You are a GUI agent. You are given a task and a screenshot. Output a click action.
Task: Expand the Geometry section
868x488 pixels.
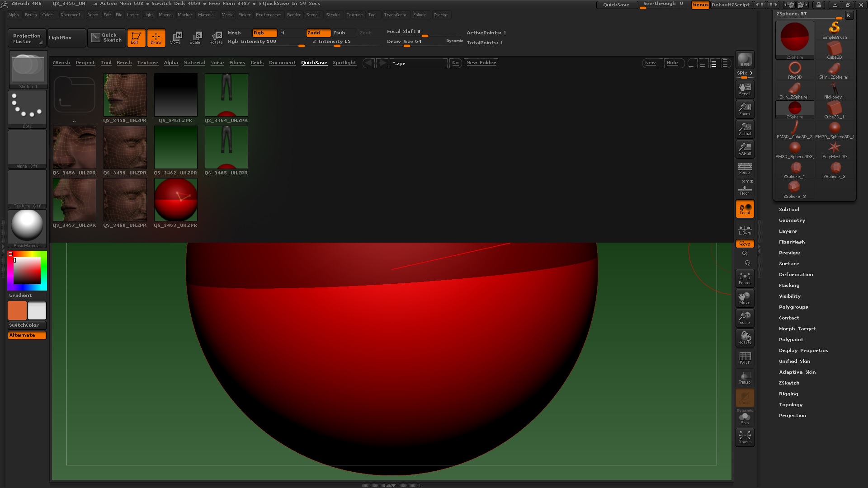tap(792, 220)
